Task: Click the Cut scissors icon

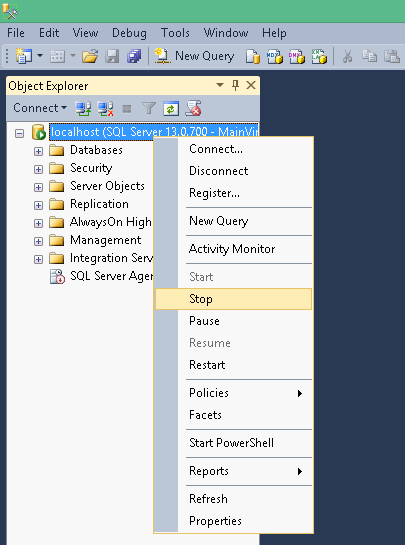Action: 347,56
